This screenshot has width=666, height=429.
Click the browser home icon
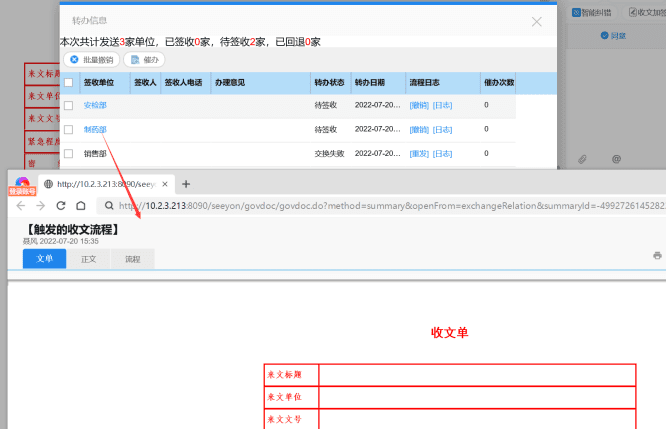[x=81, y=206]
